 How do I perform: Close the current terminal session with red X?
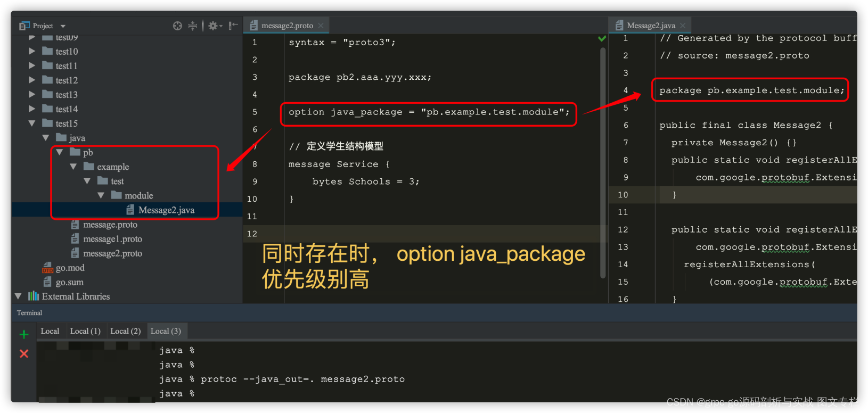(x=24, y=353)
